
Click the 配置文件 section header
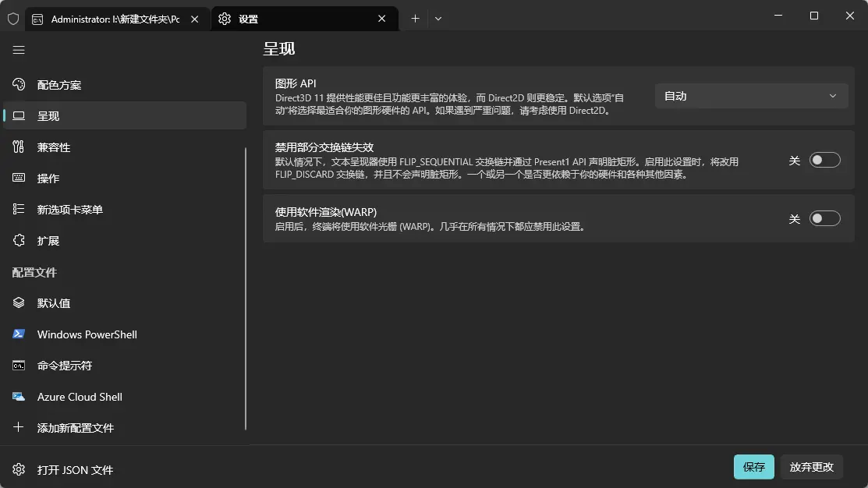pos(34,271)
